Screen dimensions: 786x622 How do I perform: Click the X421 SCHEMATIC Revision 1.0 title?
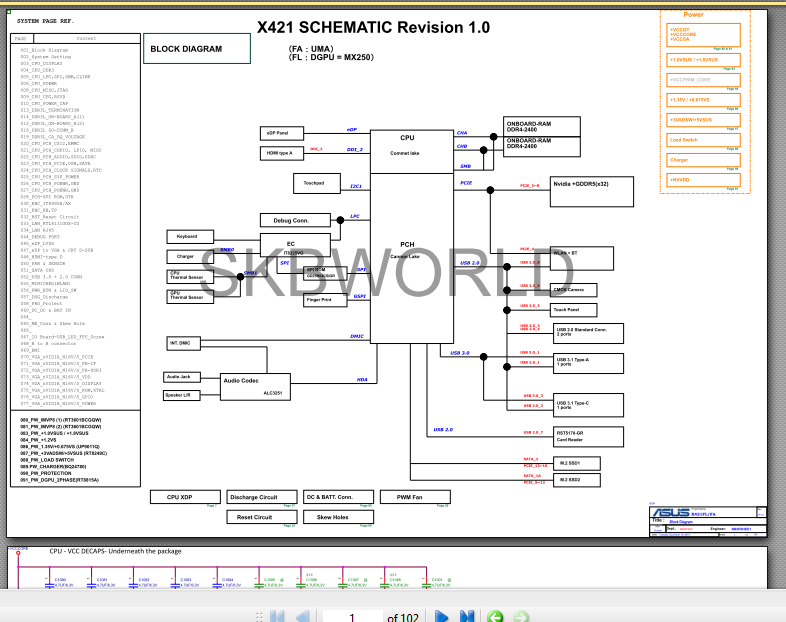pyautogui.click(x=373, y=27)
